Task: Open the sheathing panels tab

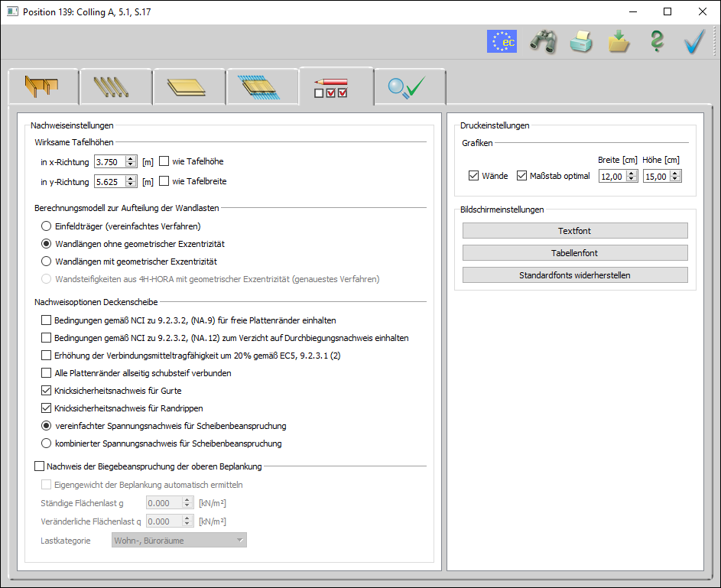Action: tap(189, 86)
